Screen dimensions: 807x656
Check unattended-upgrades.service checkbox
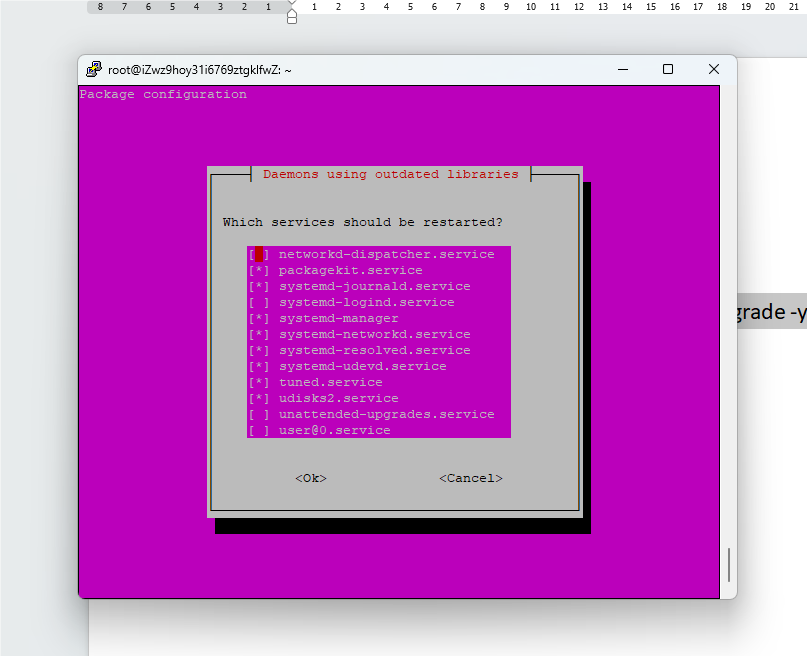(x=259, y=414)
